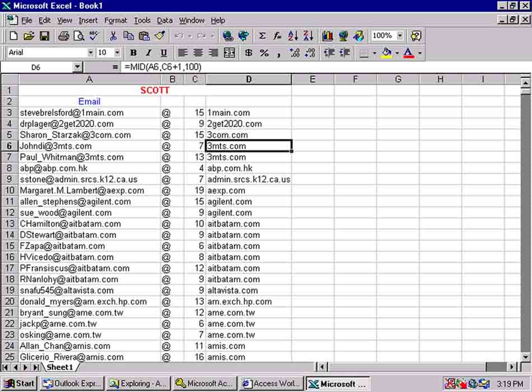Activate the Format Painter brush
532x392 pixels.
[x=160, y=36]
